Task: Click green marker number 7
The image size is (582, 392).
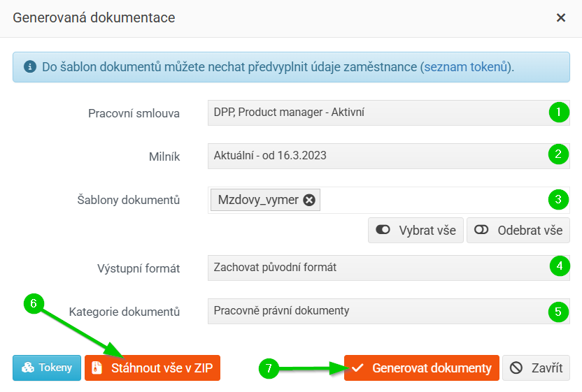Action: [269, 368]
